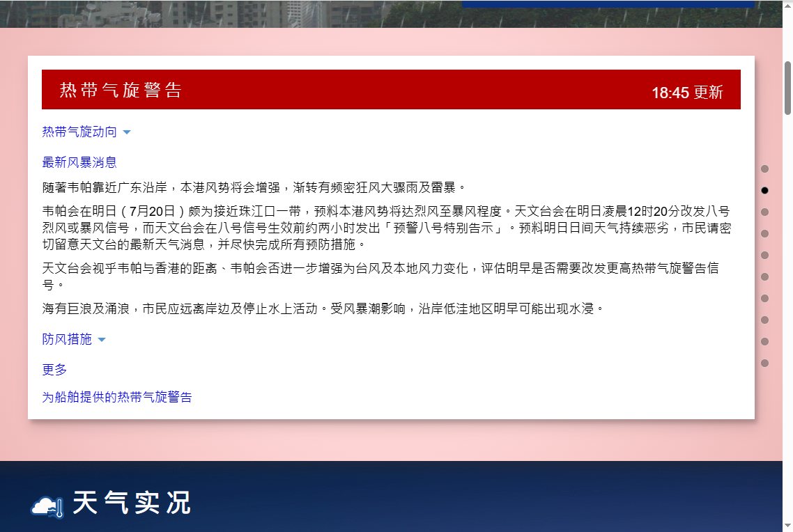793x532 pixels.
Task: Click the 天气实况 cloud thermometer icon
Action: click(x=48, y=505)
